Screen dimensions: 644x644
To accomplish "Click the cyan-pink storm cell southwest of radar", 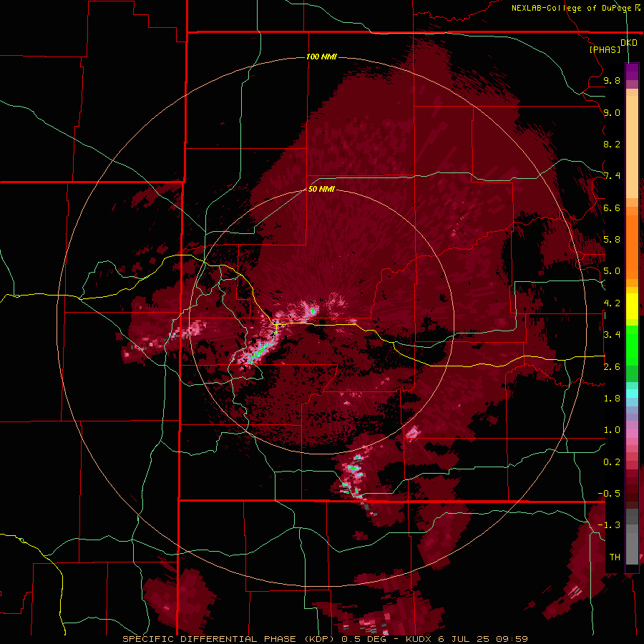I will [x=259, y=351].
